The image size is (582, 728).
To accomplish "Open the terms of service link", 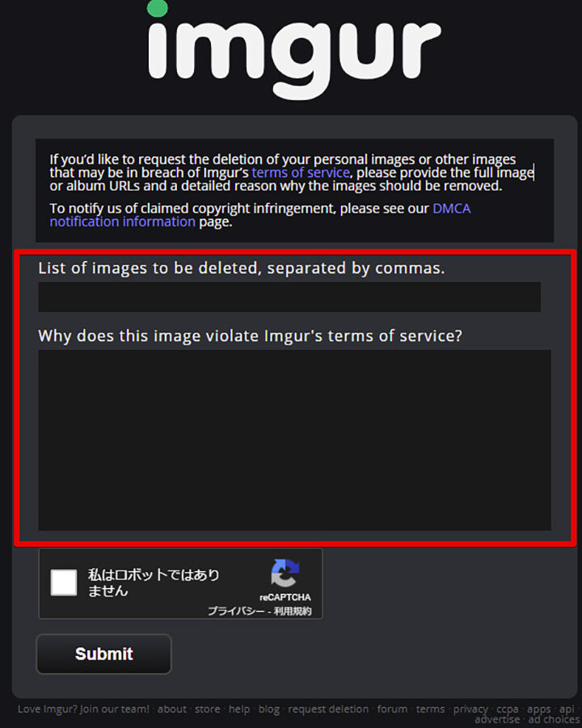I will (x=301, y=173).
